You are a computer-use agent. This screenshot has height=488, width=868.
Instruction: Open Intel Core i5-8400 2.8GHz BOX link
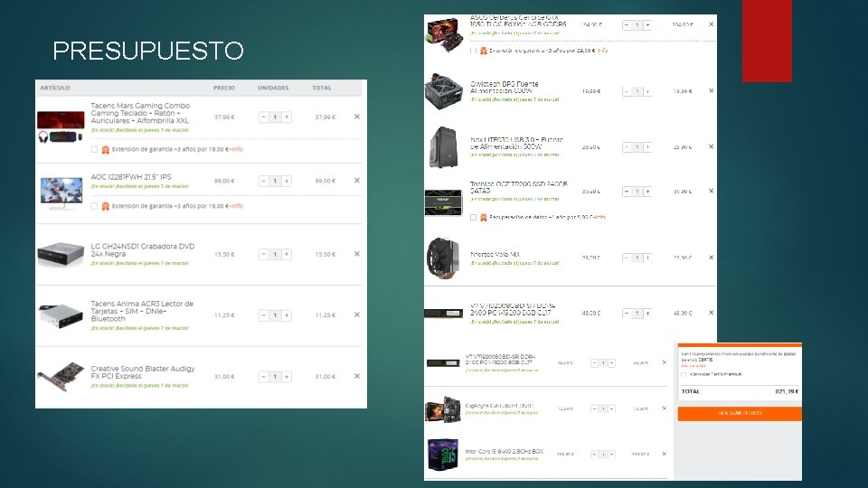[505, 452]
